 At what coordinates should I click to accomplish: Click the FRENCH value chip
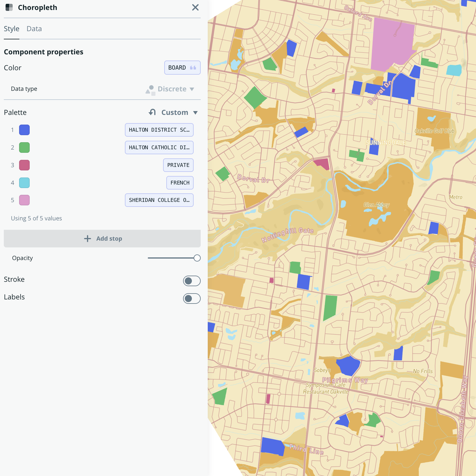click(x=180, y=182)
